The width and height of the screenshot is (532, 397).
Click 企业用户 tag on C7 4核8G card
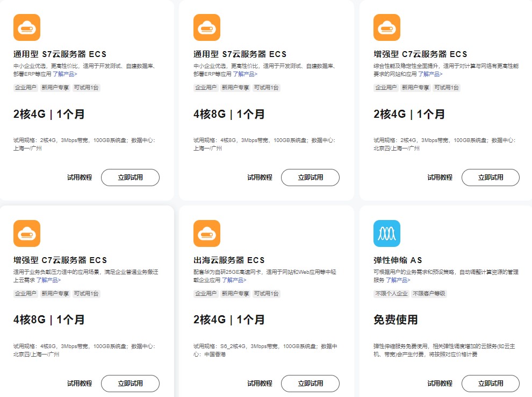point(25,294)
